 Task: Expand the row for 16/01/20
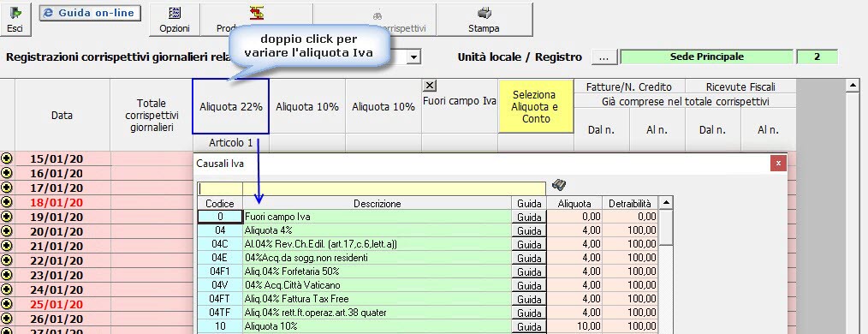click(x=7, y=173)
